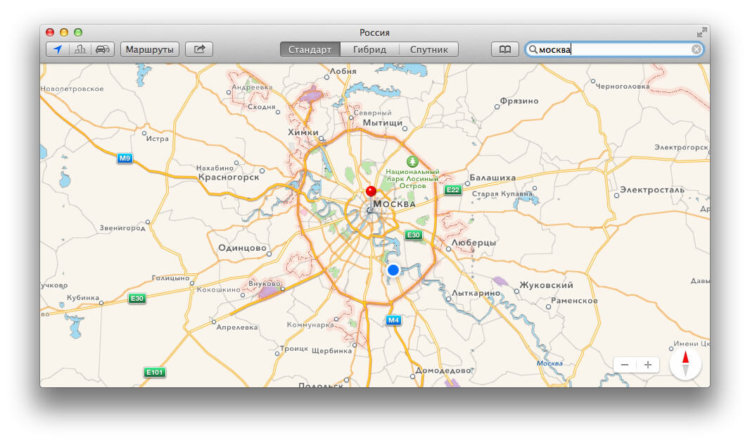
Task: Select the Черноголовка label
Action: click(x=622, y=86)
